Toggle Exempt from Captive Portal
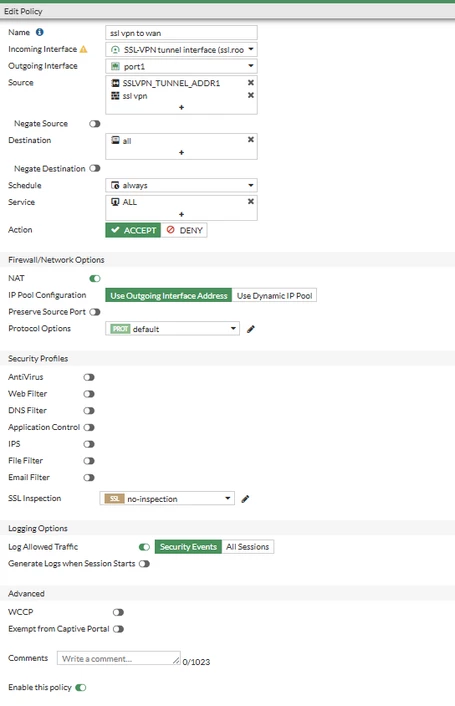 118,629
